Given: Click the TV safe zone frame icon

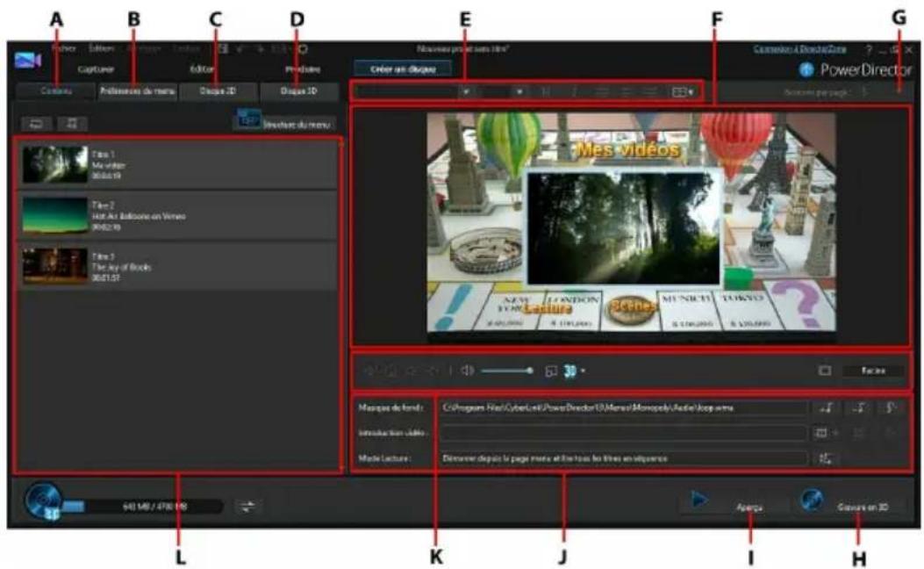Looking at the screenshot, I should click(825, 371).
